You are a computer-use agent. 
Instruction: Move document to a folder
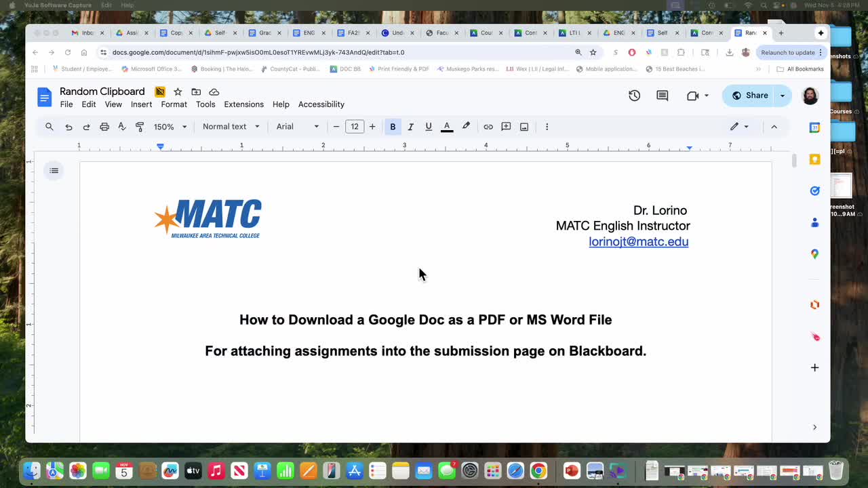196,91
